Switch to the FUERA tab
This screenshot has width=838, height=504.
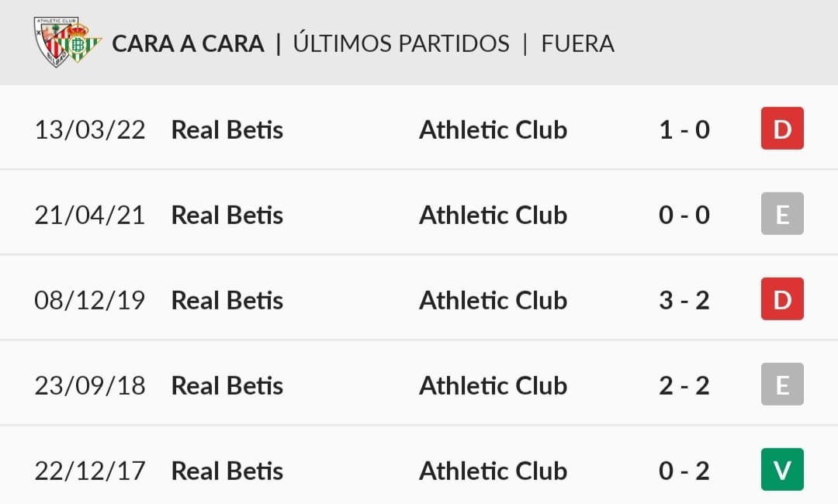coord(578,43)
